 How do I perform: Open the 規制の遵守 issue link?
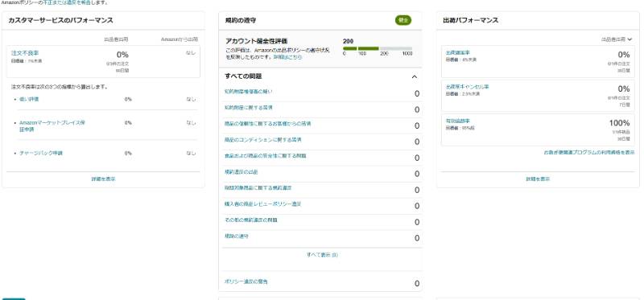tap(237, 236)
